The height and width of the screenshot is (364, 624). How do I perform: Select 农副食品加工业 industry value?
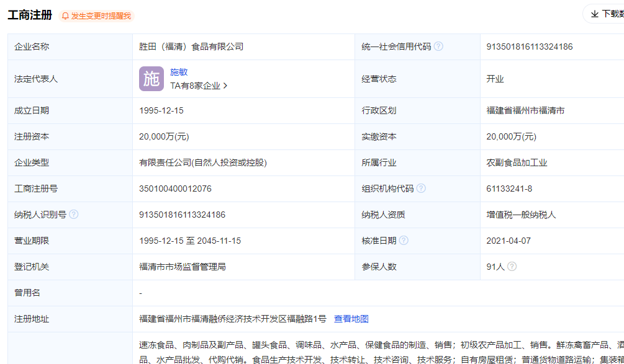517,162
